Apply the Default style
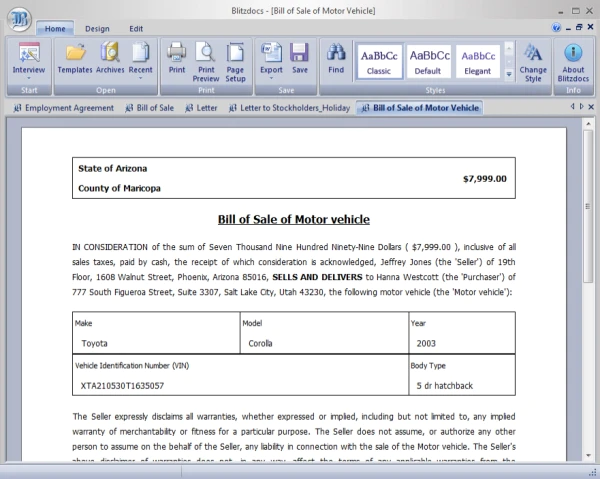 (x=429, y=62)
